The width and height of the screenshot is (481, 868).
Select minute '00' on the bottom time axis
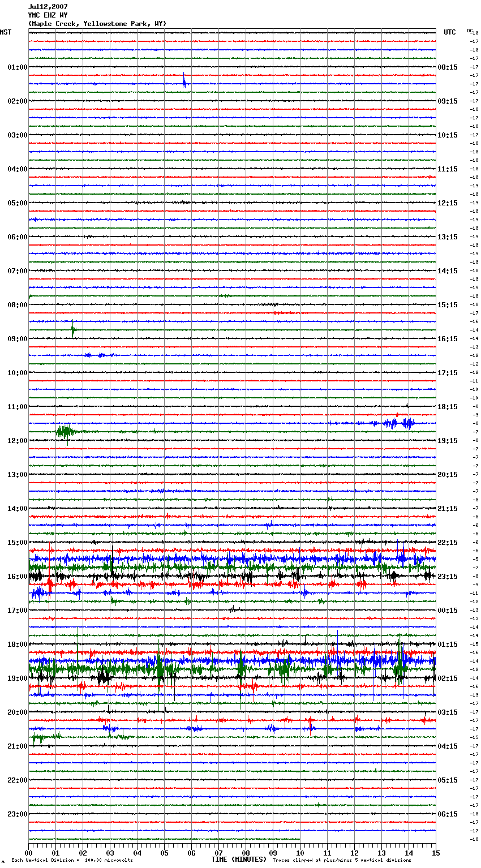(29, 853)
